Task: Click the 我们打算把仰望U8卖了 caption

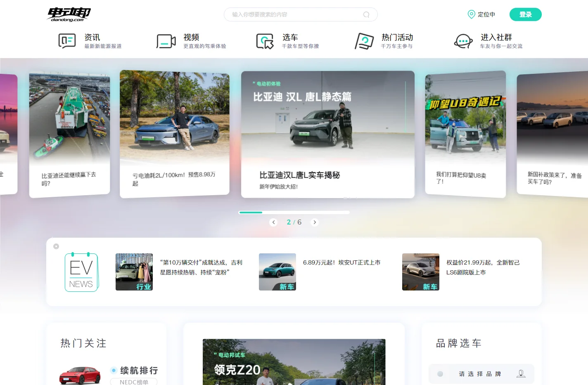Action: click(x=461, y=178)
